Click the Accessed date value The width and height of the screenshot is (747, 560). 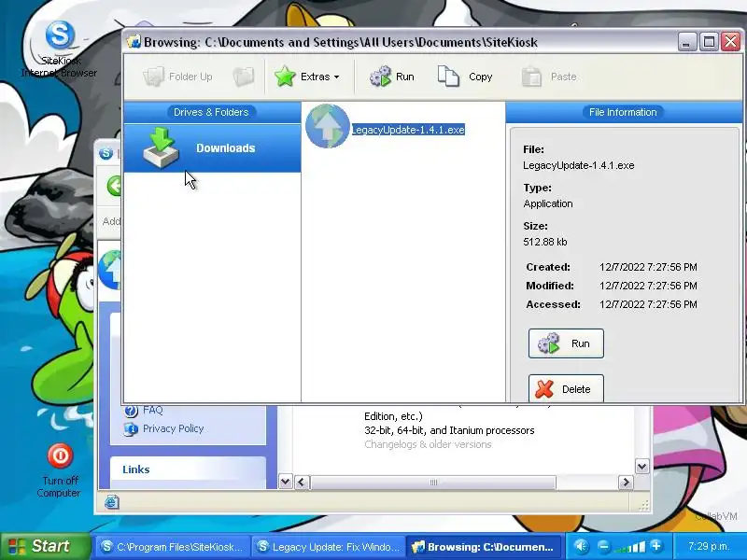click(x=648, y=304)
